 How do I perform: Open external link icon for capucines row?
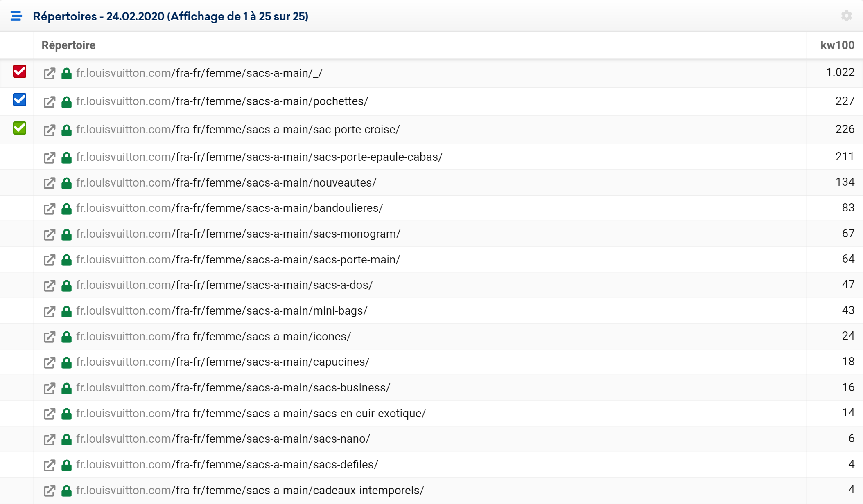coord(50,362)
